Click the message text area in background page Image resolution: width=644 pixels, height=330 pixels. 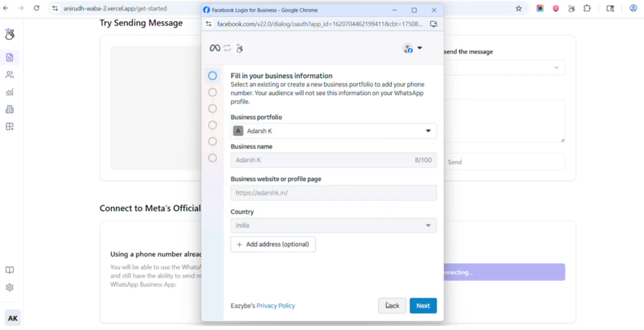504,121
